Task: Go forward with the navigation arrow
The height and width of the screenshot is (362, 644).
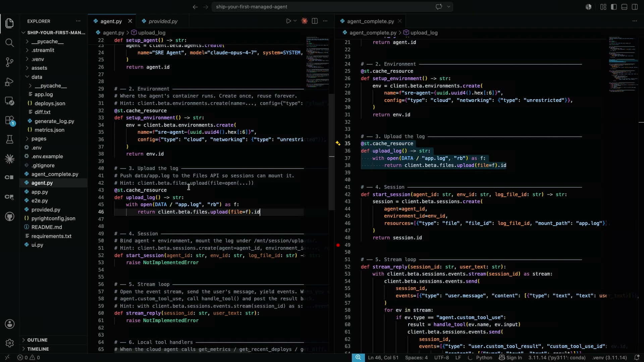Action: (206, 7)
